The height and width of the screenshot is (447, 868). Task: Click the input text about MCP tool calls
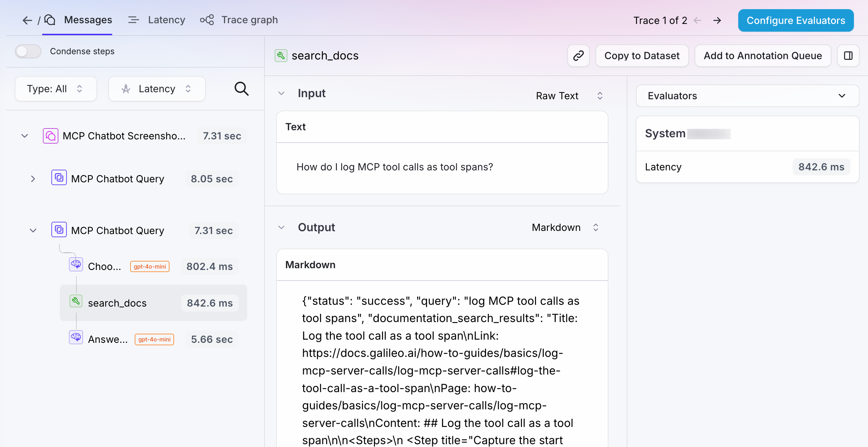click(x=395, y=167)
